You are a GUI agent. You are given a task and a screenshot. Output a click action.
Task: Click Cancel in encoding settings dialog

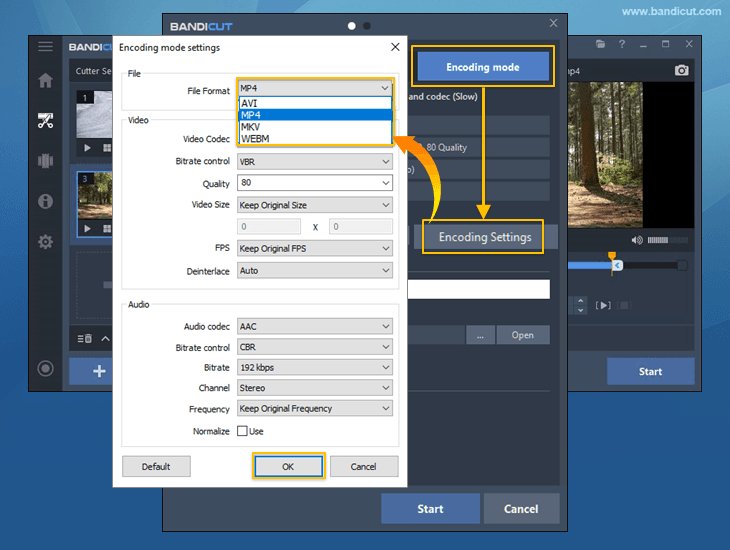pyautogui.click(x=364, y=466)
